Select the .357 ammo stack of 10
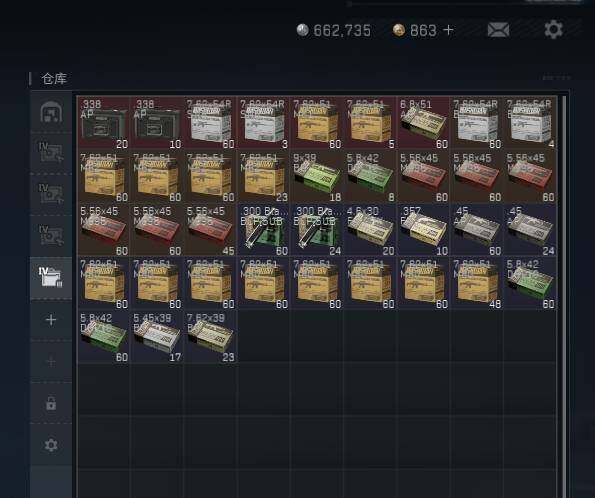The image size is (595, 498). point(423,230)
